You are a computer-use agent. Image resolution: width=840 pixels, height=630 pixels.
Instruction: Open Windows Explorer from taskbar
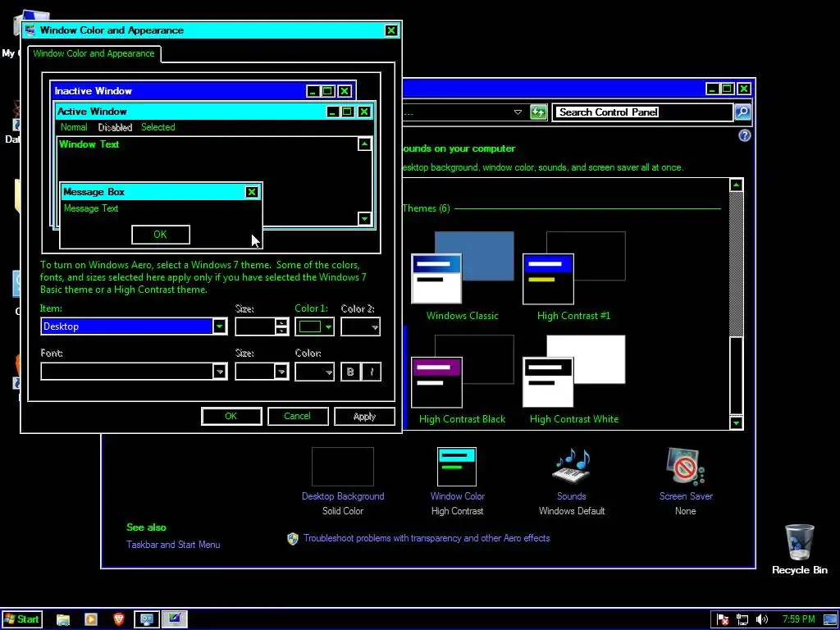(63, 620)
